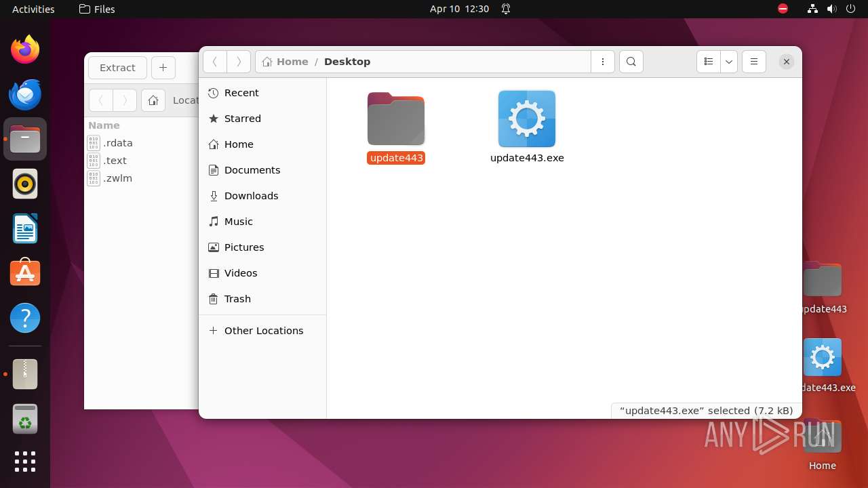
Task: Open power menu icon in top bar
Action: coord(850,9)
